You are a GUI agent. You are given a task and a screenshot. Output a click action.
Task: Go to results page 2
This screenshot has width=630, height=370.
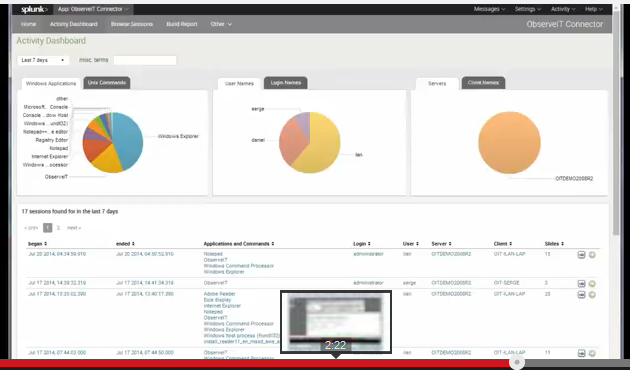[58, 228]
